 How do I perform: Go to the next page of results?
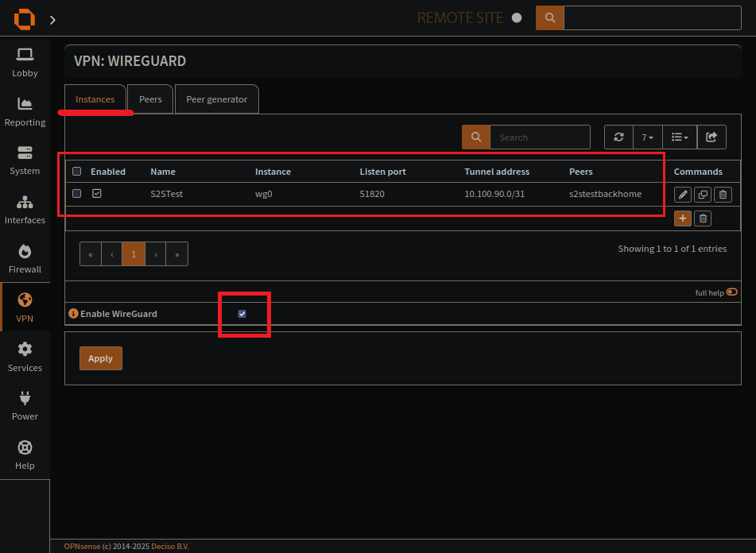click(155, 254)
